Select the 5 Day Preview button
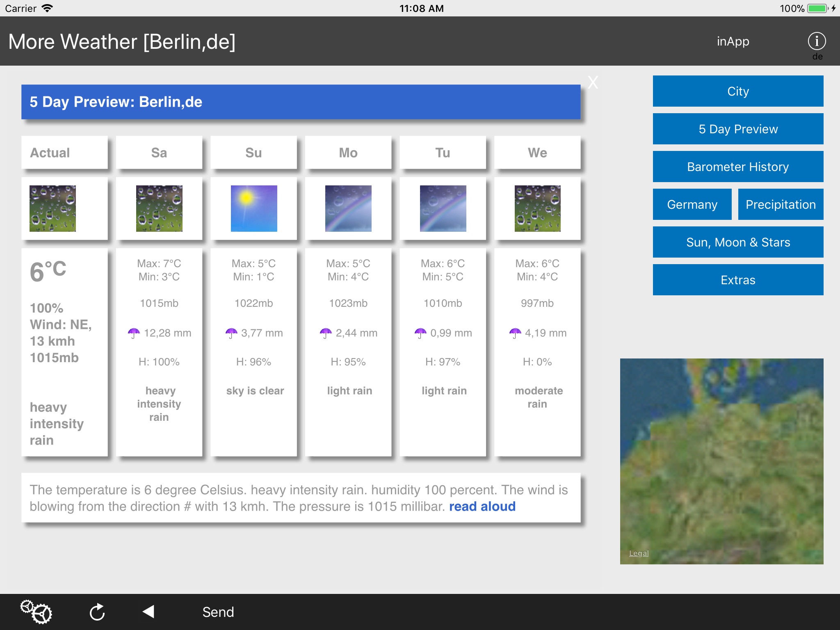840x630 pixels. coord(738,129)
